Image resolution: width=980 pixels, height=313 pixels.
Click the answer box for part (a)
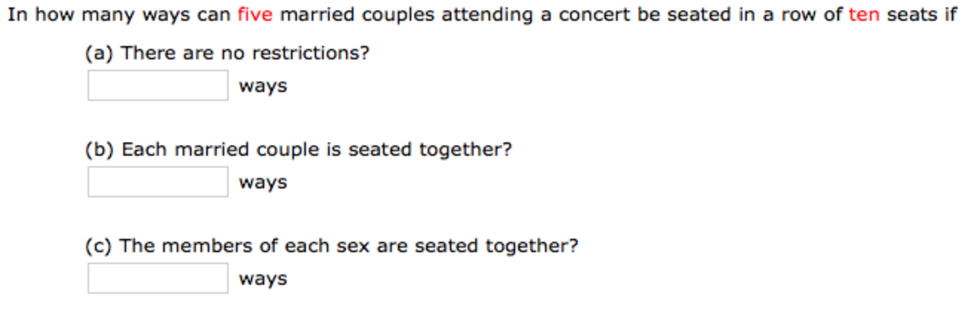coord(157,85)
